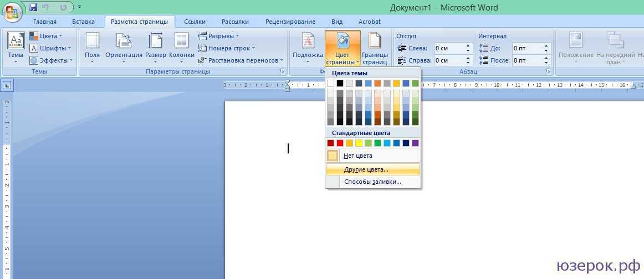
Task: Switch to Acrobat tab
Action: click(x=370, y=22)
